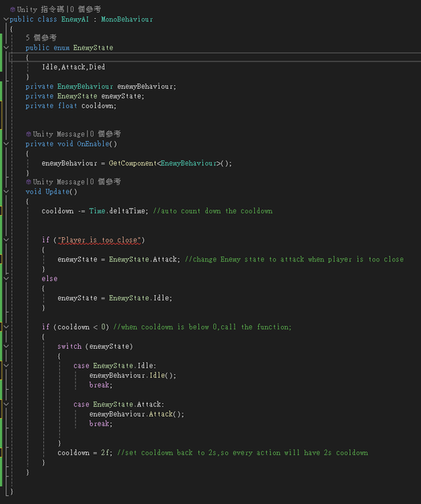Collapse the switch (enemyState) block
Viewport: 421px width, 504px height.
coord(6,346)
